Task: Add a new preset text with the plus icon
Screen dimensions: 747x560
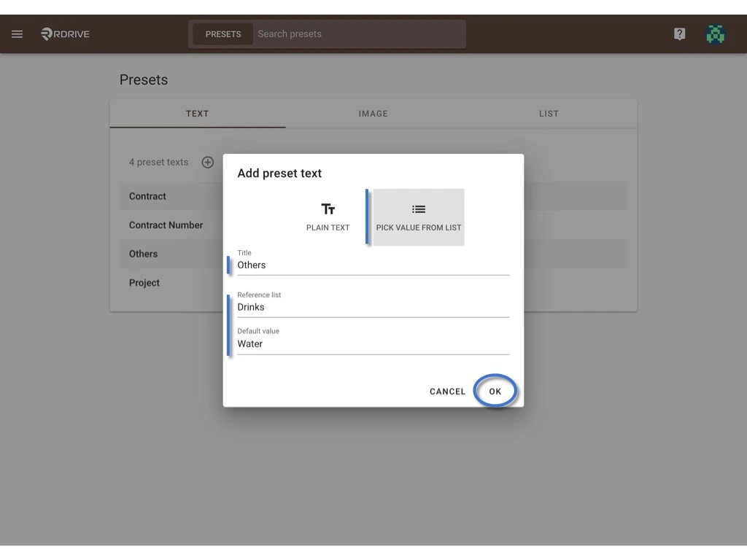Action: (207, 162)
